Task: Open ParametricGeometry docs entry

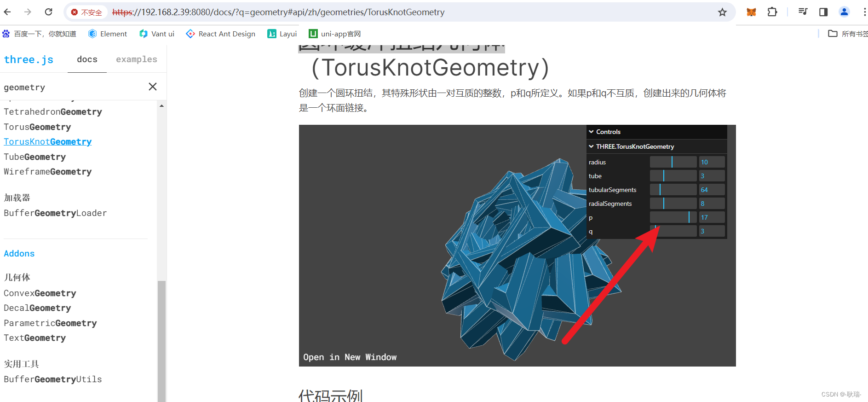Action: (x=50, y=323)
